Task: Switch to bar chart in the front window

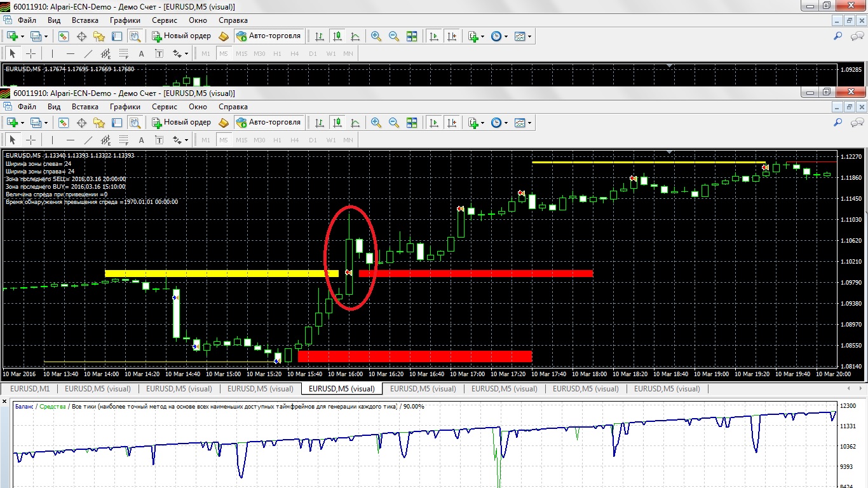Action: [320, 123]
